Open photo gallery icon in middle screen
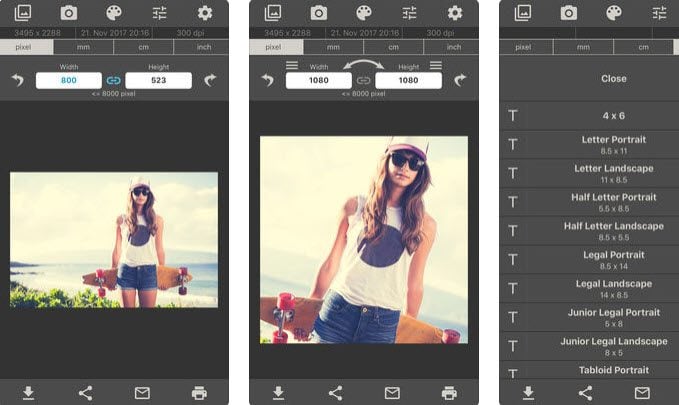679x405 pixels. click(273, 13)
